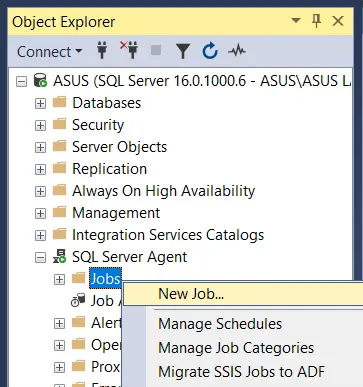Click the Management folder icon
The height and width of the screenshot is (387, 363).
60,212
